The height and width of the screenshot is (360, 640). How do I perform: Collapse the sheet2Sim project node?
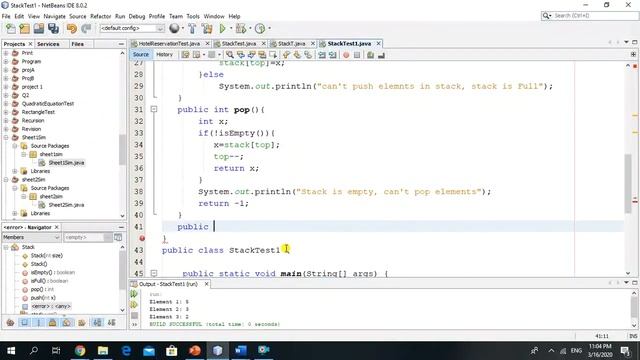(x=6, y=180)
